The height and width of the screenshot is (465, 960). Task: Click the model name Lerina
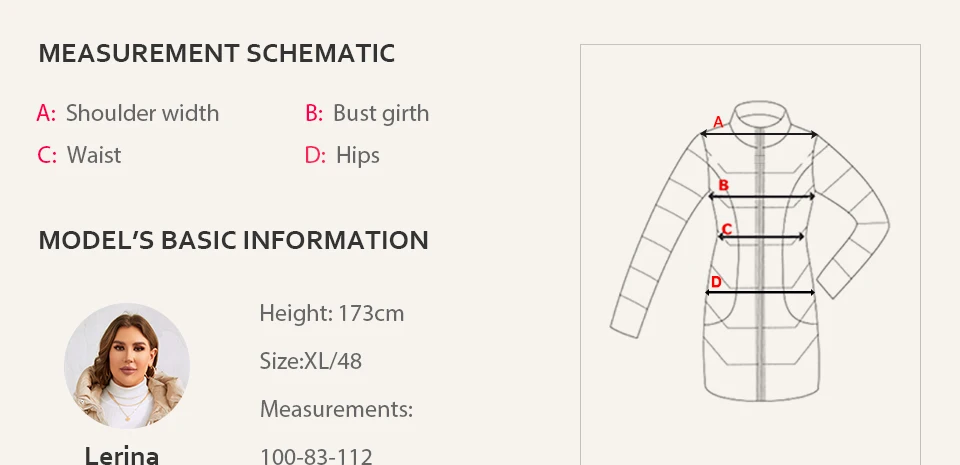[x=122, y=456]
